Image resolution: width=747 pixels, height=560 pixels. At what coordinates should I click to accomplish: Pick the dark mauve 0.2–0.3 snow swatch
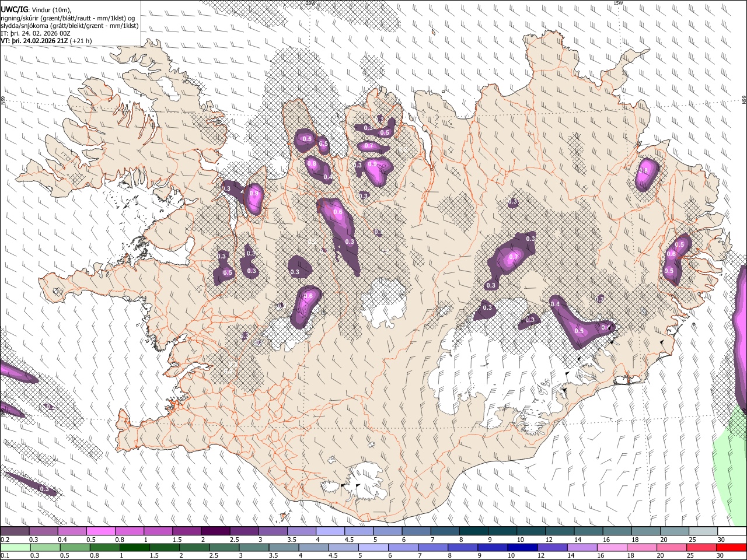click(x=15, y=531)
